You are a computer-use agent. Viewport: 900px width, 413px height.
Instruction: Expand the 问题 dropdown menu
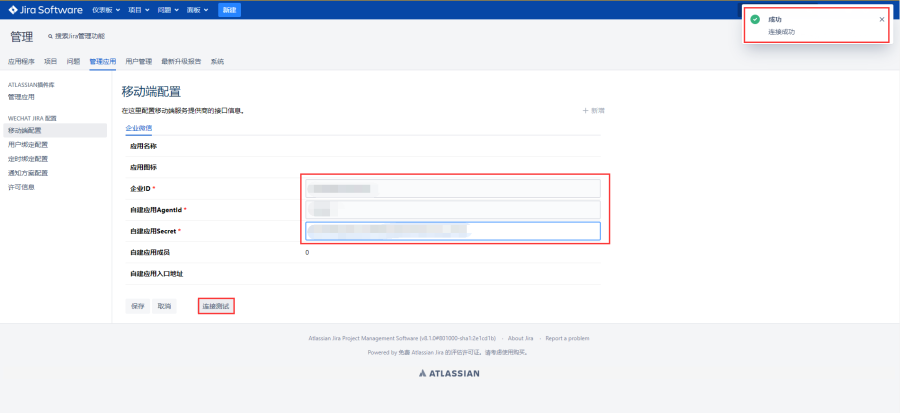tap(166, 10)
